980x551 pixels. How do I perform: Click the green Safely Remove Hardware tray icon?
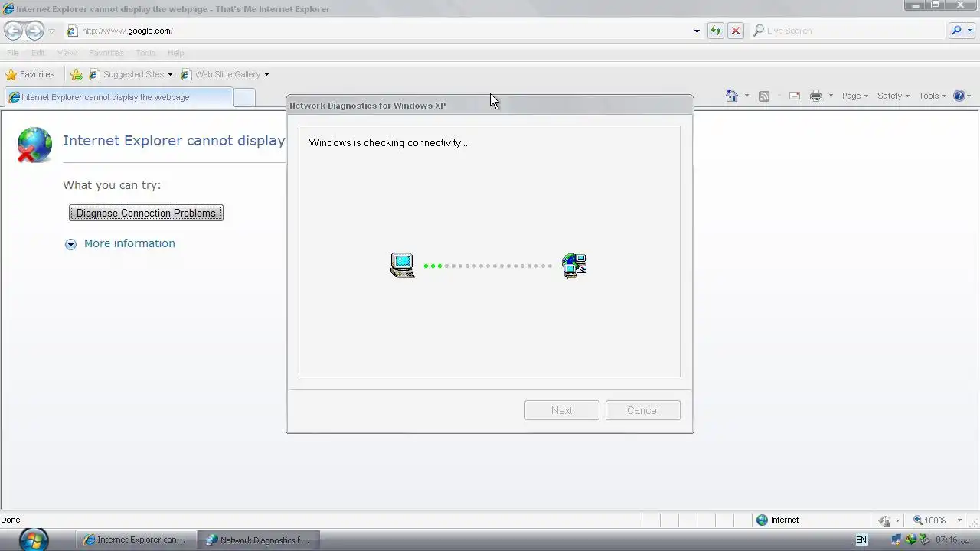click(x=924, y=540)
